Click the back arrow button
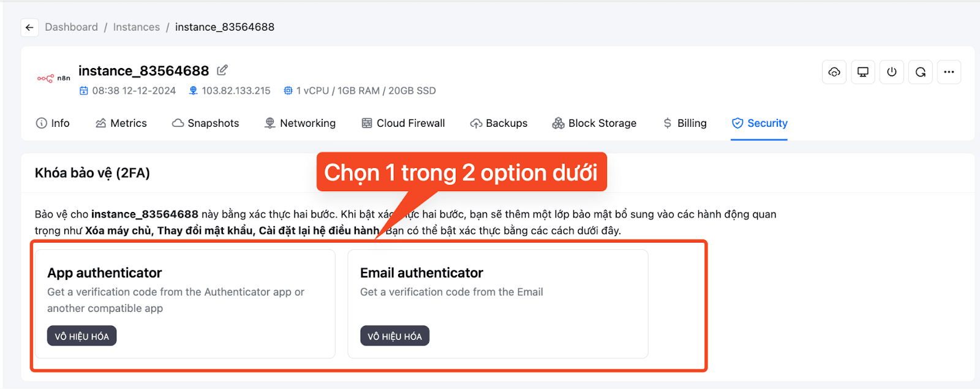 pos(29,28)
